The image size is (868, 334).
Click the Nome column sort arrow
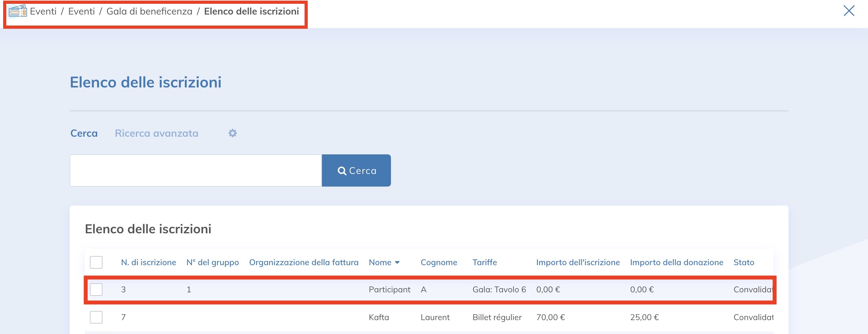[x=397, y=262]
